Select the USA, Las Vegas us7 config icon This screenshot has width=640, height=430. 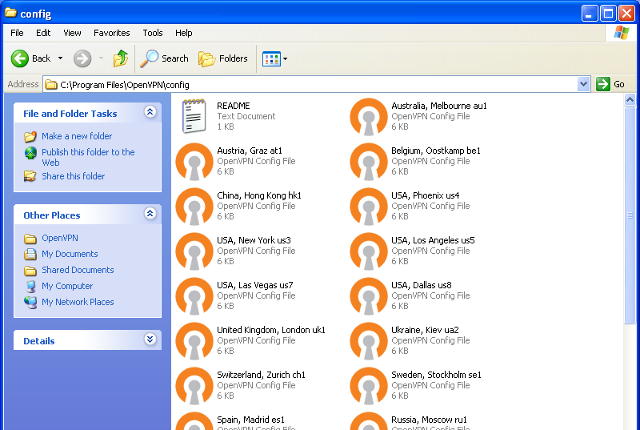click(x=194, y=296)
